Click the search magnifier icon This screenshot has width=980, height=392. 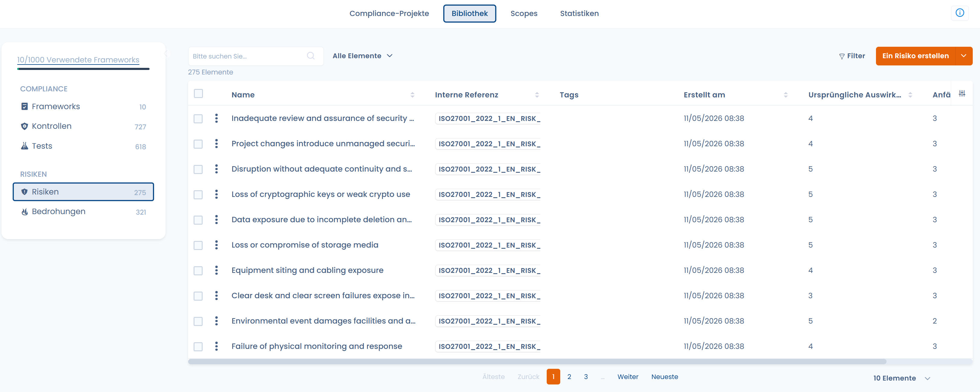click(x=311, y=56)
